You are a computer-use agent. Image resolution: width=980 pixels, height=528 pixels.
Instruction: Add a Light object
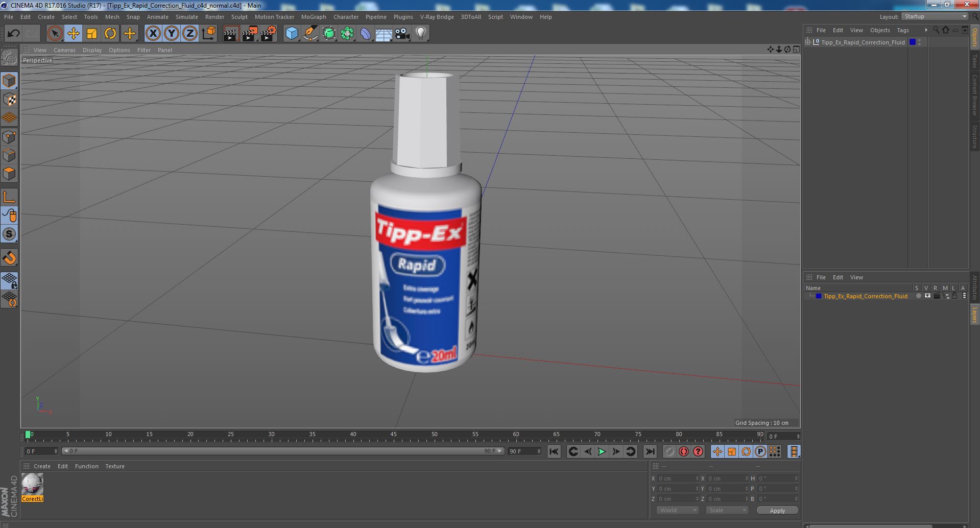(x=421, y=34)
